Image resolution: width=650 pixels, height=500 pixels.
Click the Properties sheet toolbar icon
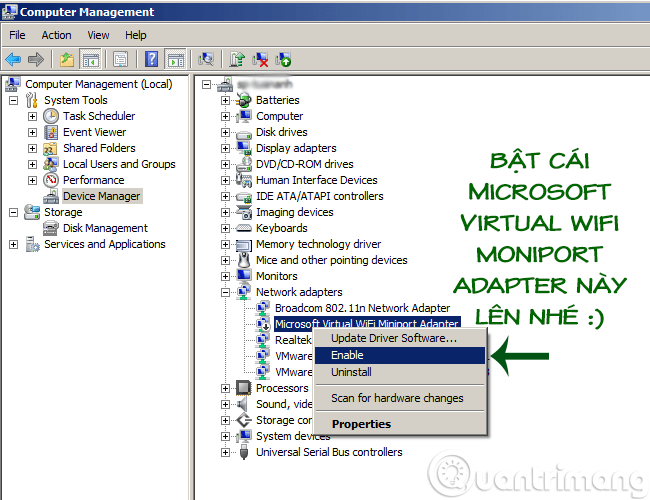121,60
